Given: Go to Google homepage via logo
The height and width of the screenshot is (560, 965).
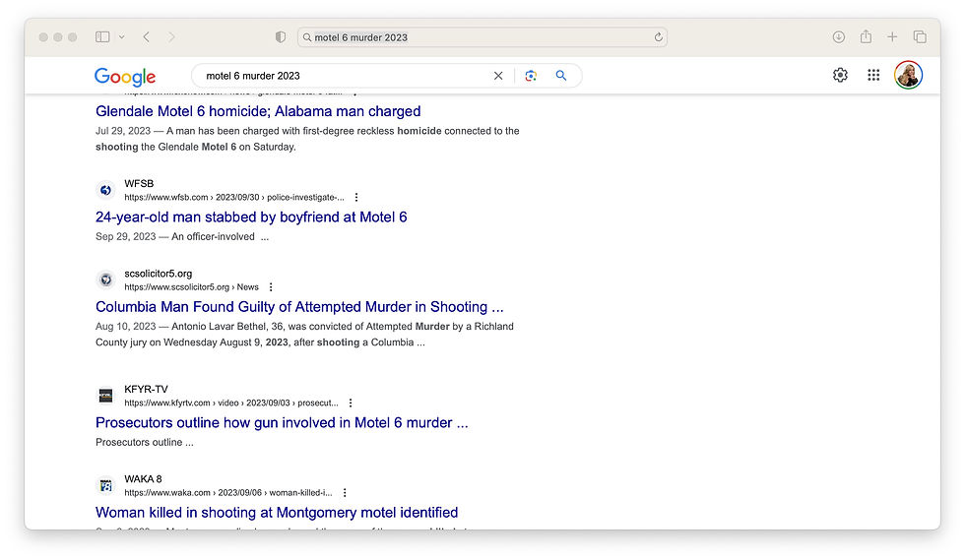Looking at the screenshot, I should point(125,77).
